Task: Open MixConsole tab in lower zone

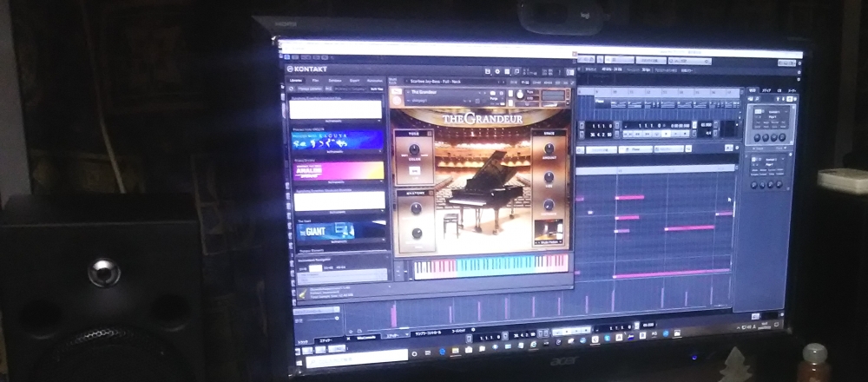Action: pyautogui.click(x=366, y=338)
